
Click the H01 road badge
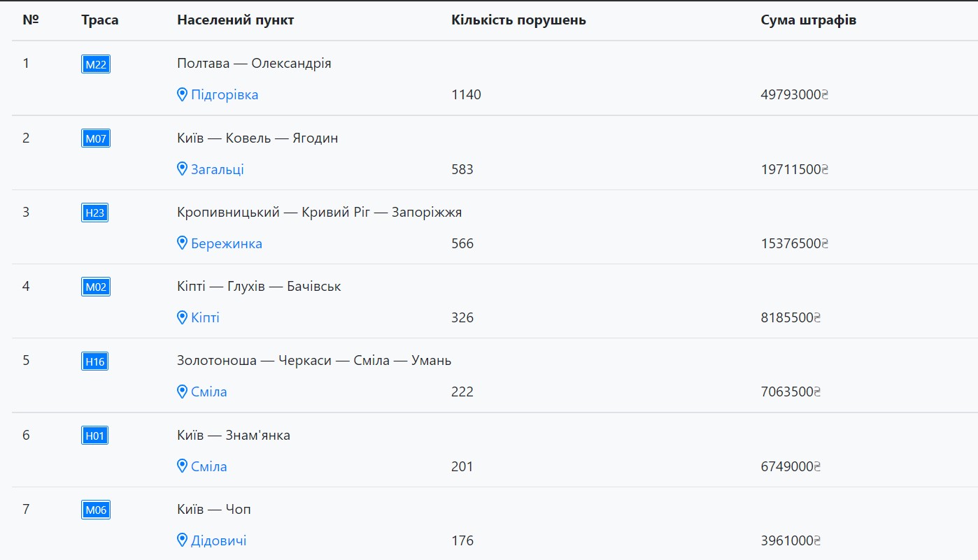[94, 436]
